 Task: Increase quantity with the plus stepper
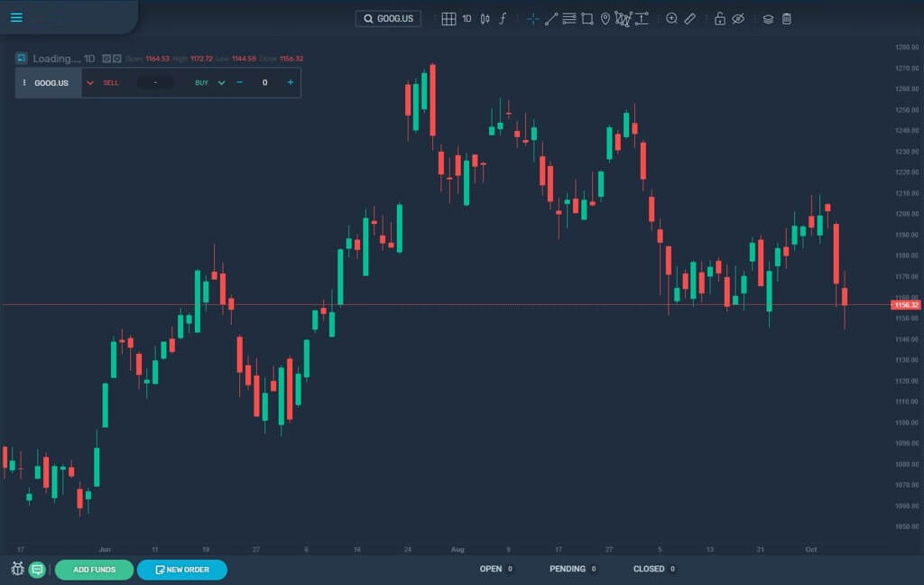(289, 82)
